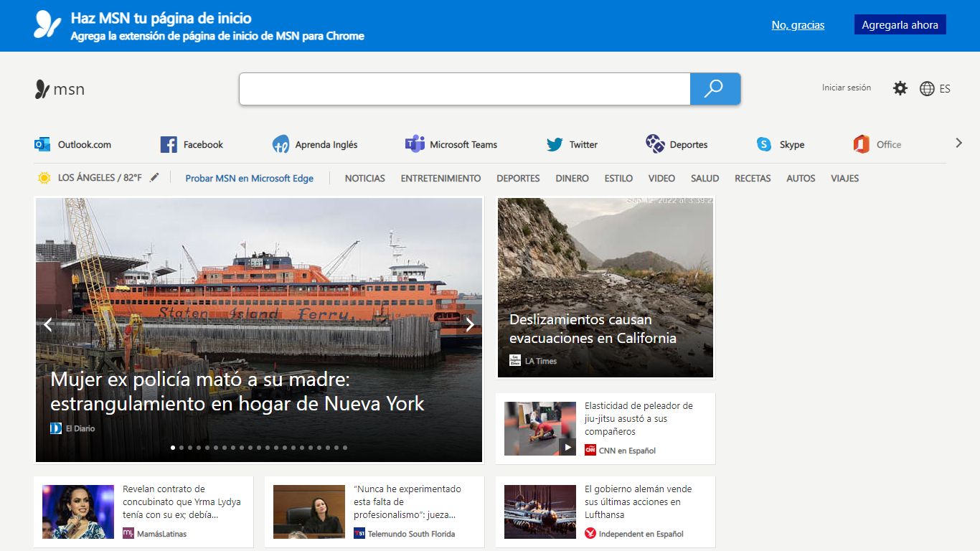Open DINERO section
This screenshot has width=980, height=551.
572,178
